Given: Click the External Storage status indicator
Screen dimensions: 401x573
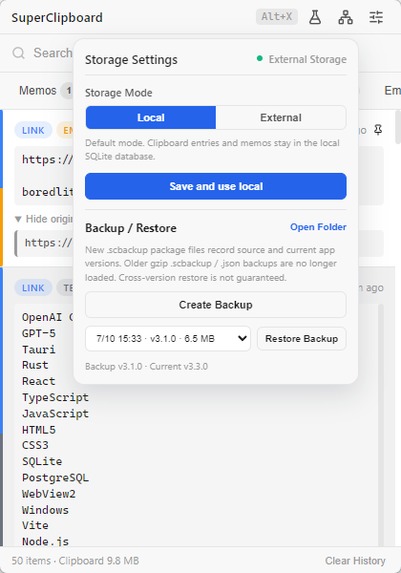Looking at the screenshot, I should (x=302, y=59).
